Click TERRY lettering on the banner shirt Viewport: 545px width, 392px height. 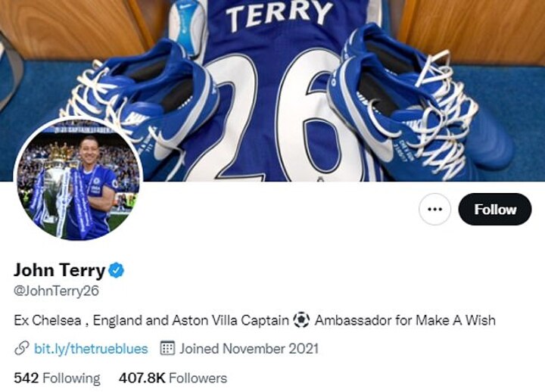279,15
